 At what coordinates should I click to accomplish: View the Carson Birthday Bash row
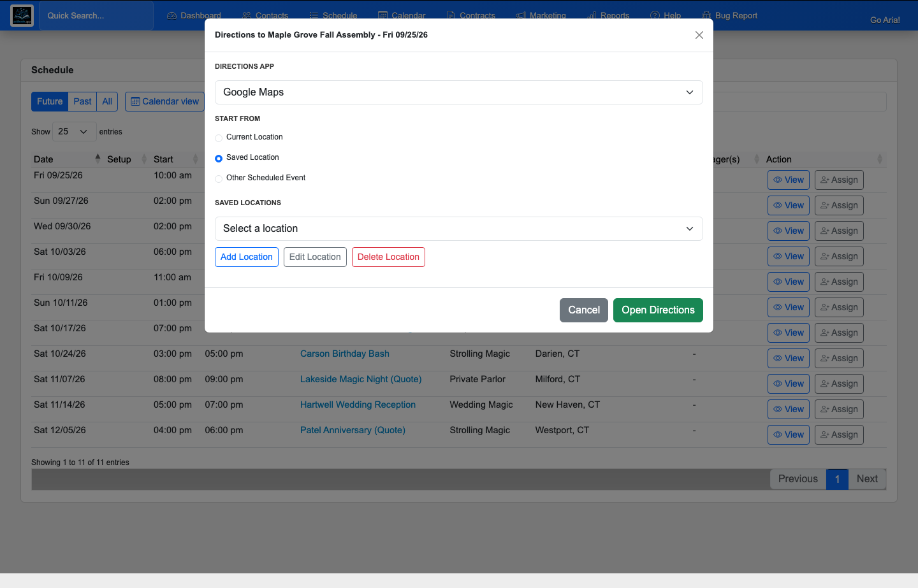tap(789, 359)
